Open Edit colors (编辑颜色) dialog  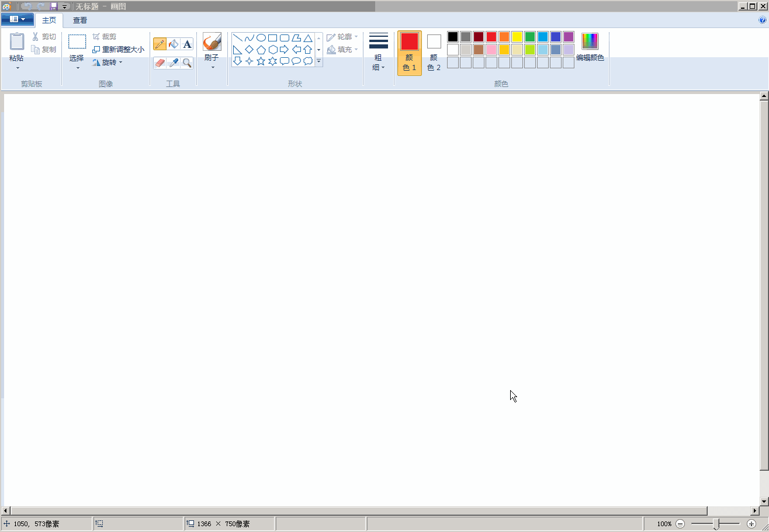pos(590,47)
